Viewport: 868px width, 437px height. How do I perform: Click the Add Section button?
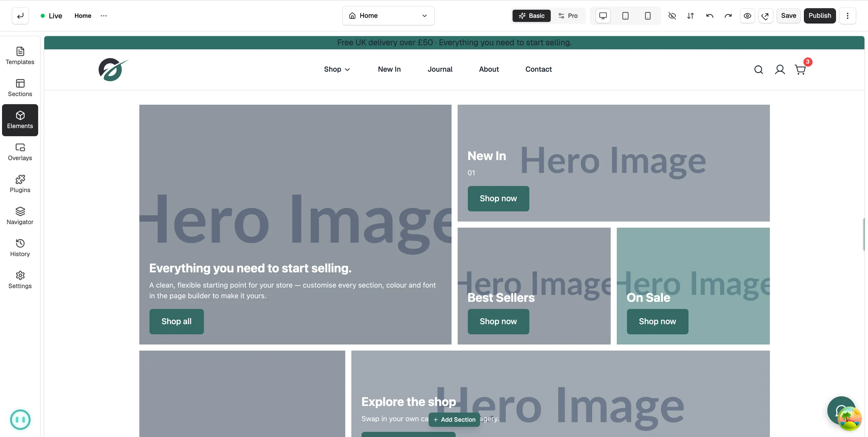pos(454,419)
